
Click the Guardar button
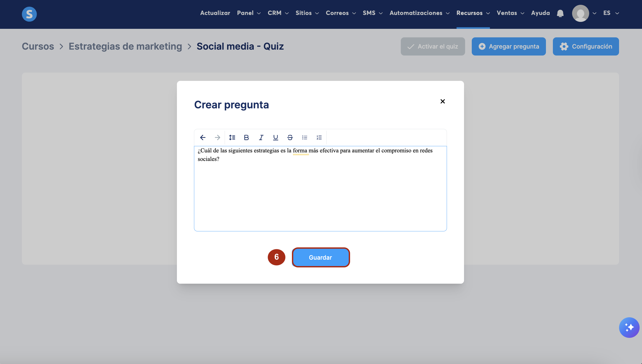pos(320,257)
